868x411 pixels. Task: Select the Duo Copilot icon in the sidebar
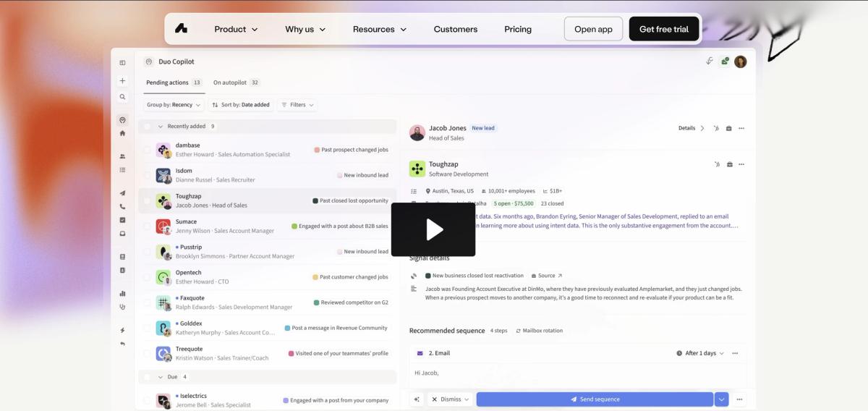[x=122, y=120]
